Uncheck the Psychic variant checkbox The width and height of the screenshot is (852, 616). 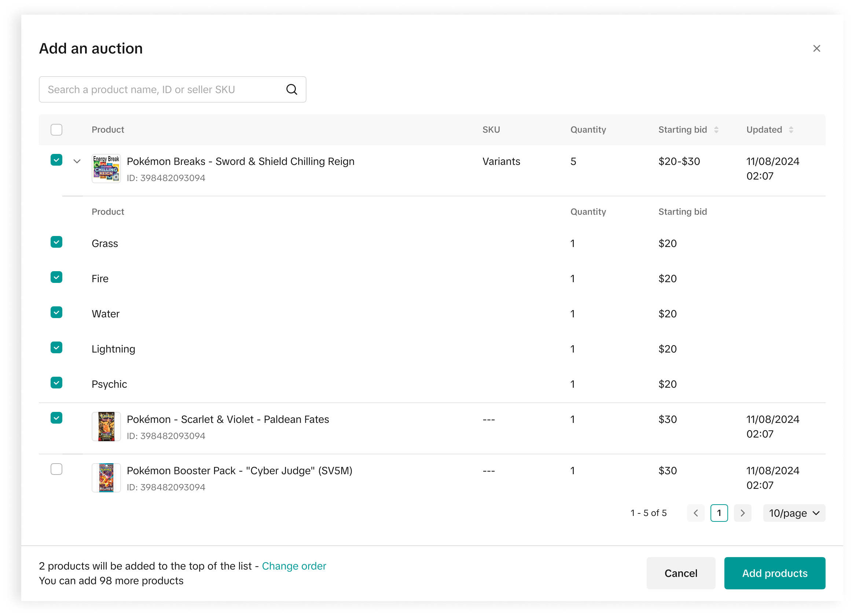tap(56, 383)
